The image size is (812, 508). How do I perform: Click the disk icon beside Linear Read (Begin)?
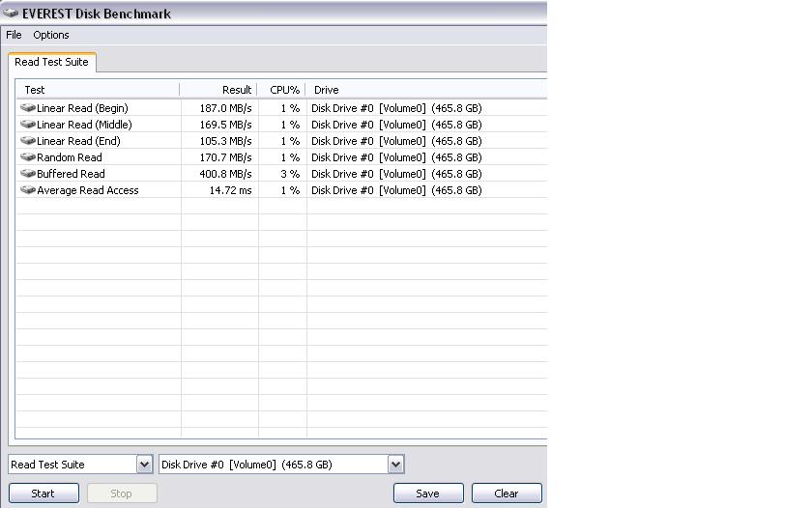pos(28,107)
